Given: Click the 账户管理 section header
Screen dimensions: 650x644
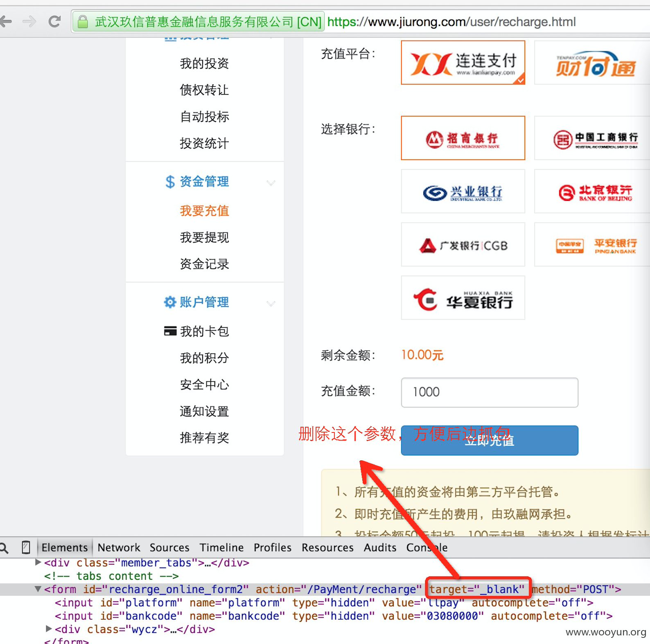Looking at the screenshot, I should point(204,302).
